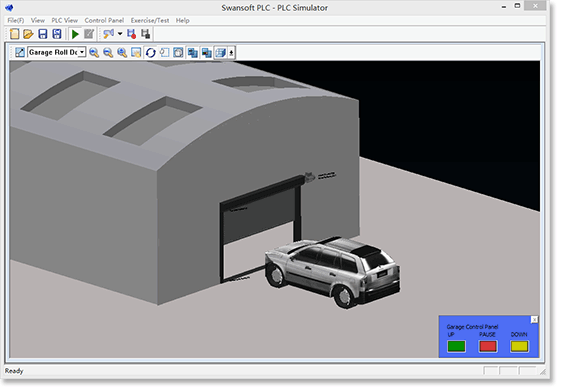Expand the arrow next to connection icon

(x=120, y=34)
